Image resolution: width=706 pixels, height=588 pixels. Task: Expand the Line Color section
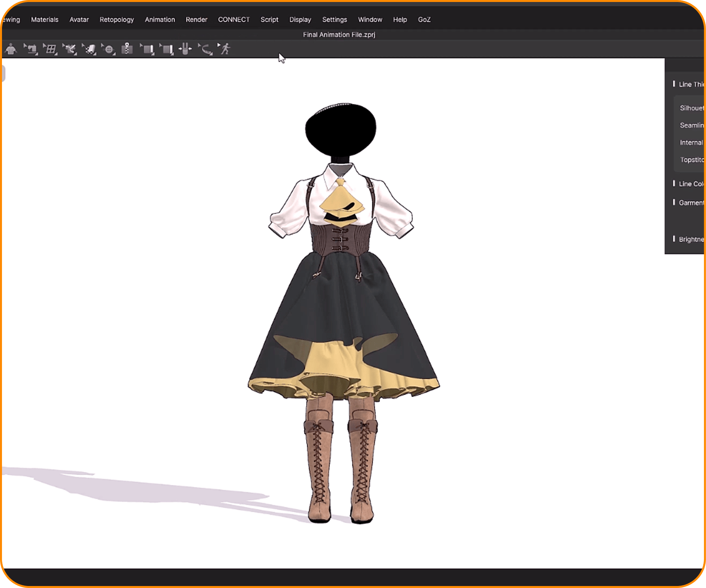pyautogui.click(x=690, y=184)
